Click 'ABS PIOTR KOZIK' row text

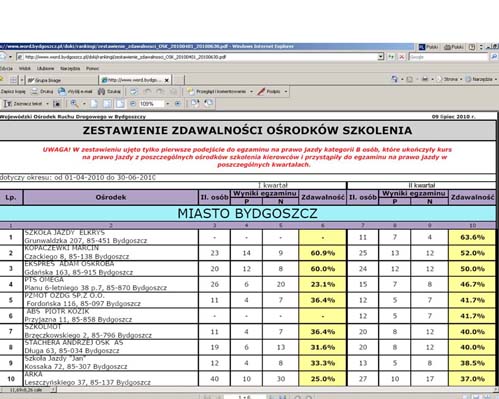[x=58, y=311]
